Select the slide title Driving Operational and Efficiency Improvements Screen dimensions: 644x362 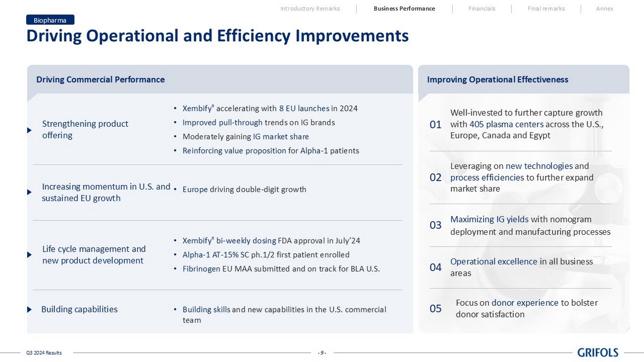[217, 36]
